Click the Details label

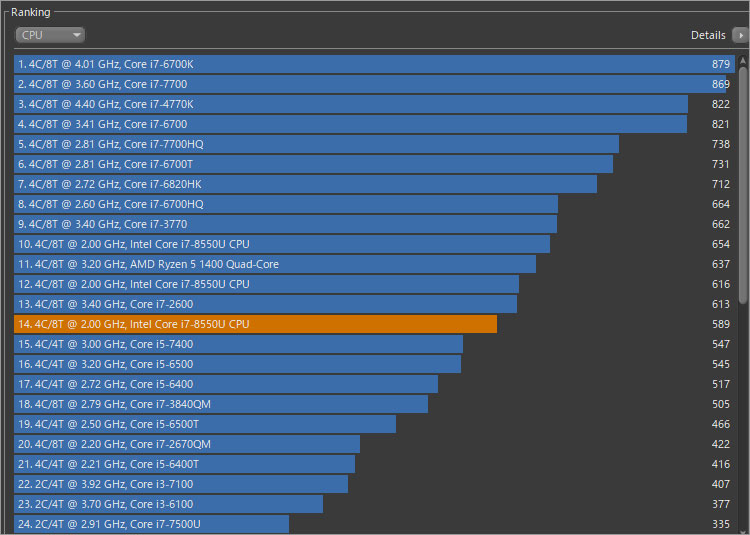pyautogui.click(x=708, y=35)
